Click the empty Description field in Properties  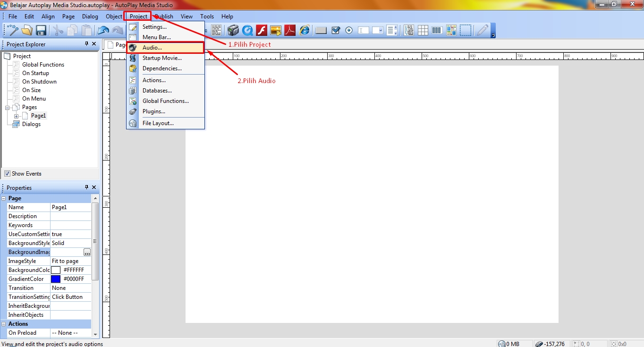click(x=71, y=216)
